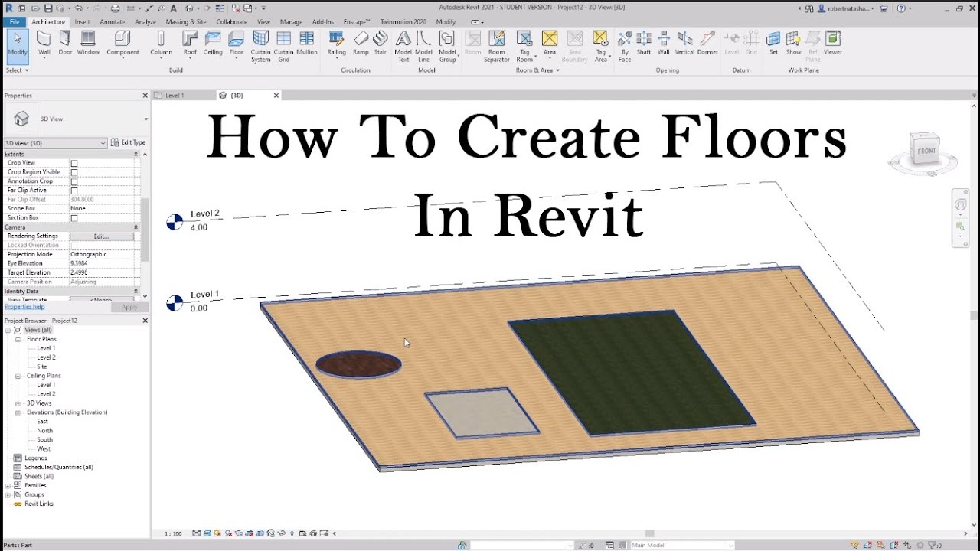Open the Manage ribbon tab

click(291, 22)
